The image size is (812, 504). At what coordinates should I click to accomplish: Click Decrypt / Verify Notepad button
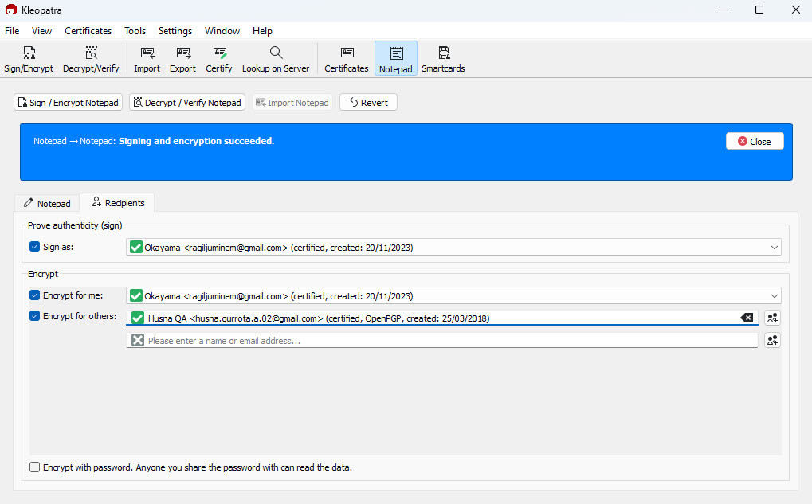[187, 103]
